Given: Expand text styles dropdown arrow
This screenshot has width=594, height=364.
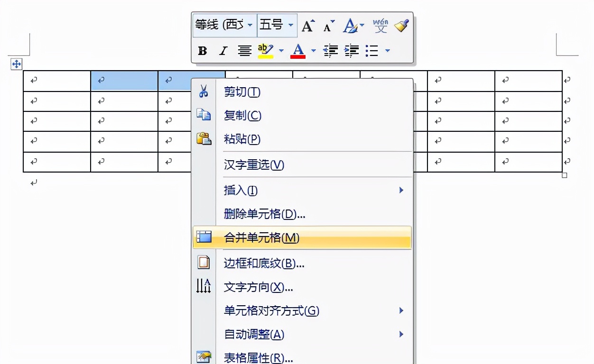Looking at the screenshot, I should [362, 25].
